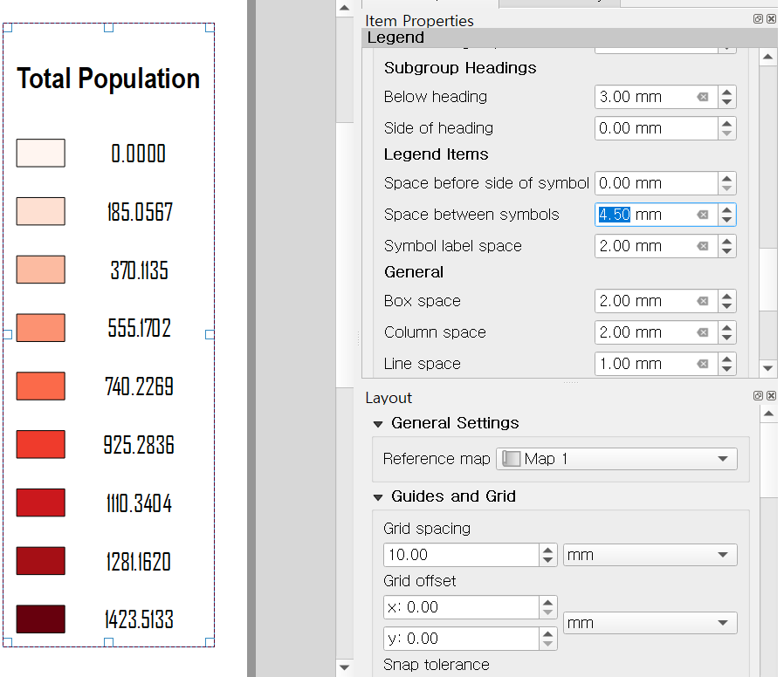Screen dimensions: 784x677
Task: Increase the Grid spacing value
Action: tap(548, 550)
